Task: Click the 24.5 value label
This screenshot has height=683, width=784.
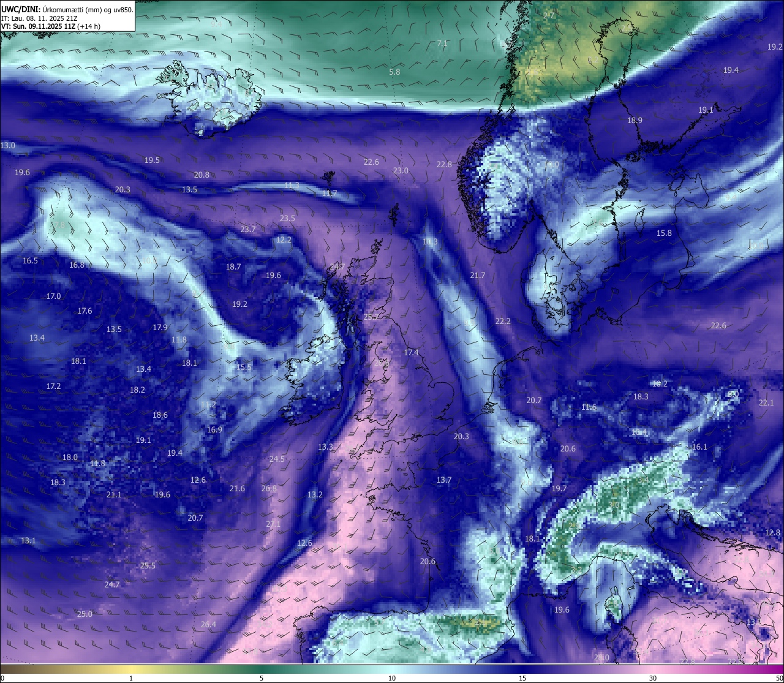Action: pos(277,459)
